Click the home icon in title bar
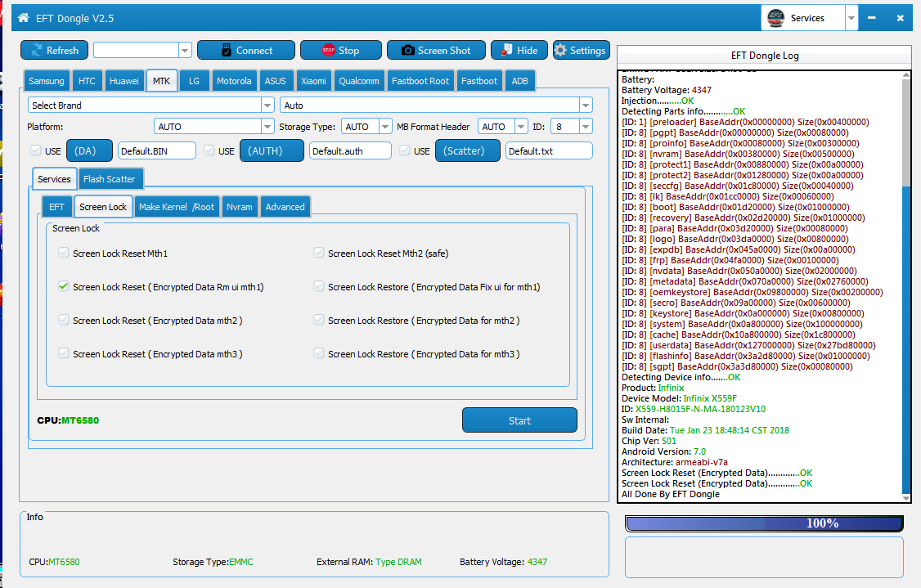 click(23, 17)
